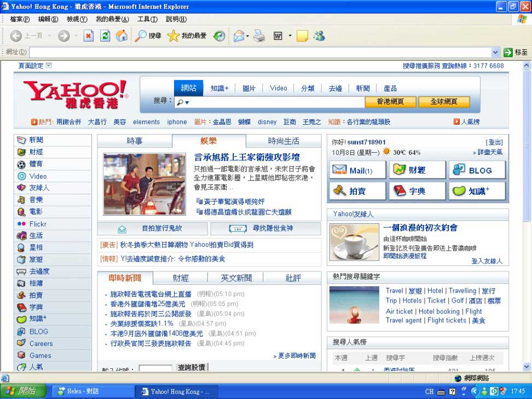The width and height of the screenshot is (532, 399).
Task: Stop page loading with red X icon
Action: (89, 36)
